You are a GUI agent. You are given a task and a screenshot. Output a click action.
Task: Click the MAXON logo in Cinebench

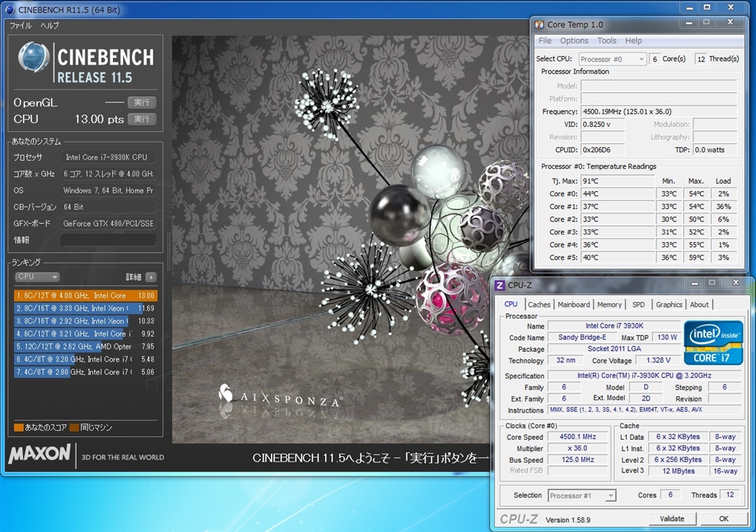click(40, 453)
